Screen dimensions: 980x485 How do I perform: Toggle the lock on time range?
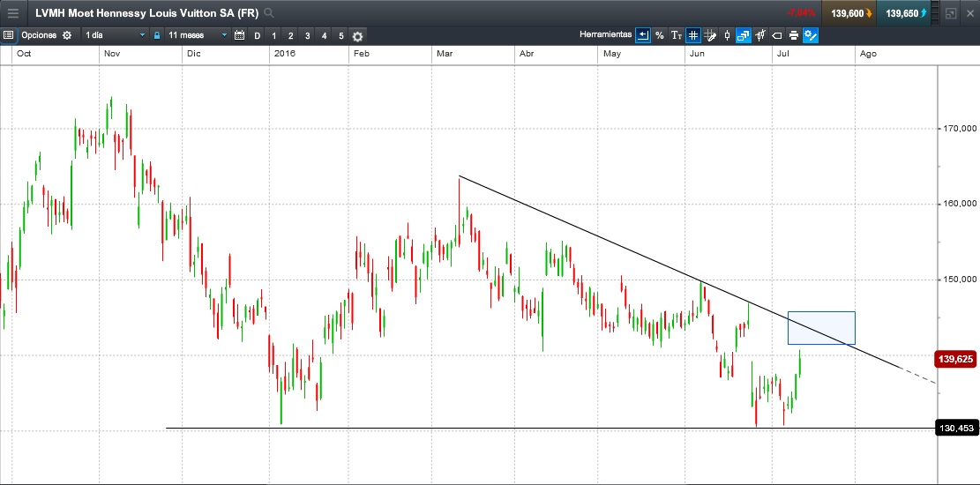tap(157, 36)
